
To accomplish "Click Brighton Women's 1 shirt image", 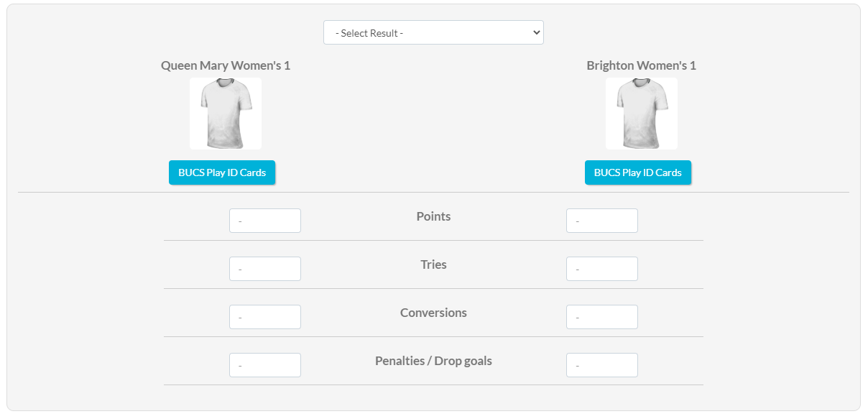I will (x=642, y=114).
